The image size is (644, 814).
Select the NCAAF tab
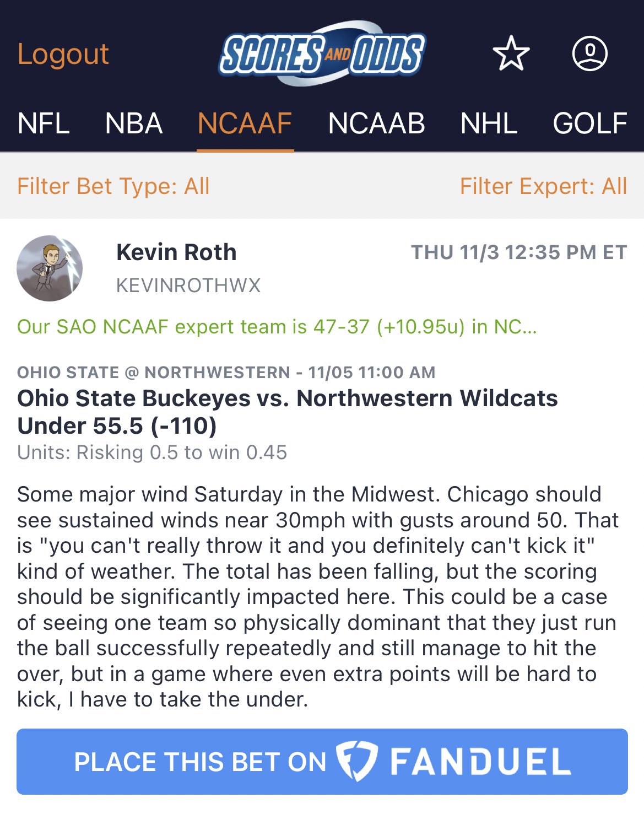[x=245, y=123]
